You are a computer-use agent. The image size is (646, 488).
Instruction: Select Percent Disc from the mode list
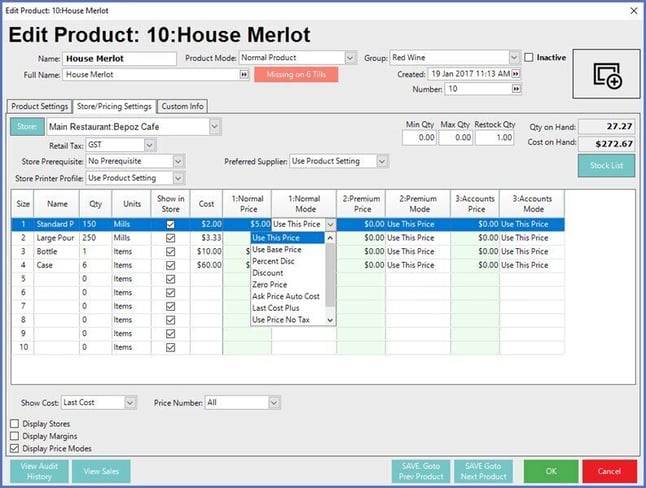pyautogui.click(x=273, y=262)
